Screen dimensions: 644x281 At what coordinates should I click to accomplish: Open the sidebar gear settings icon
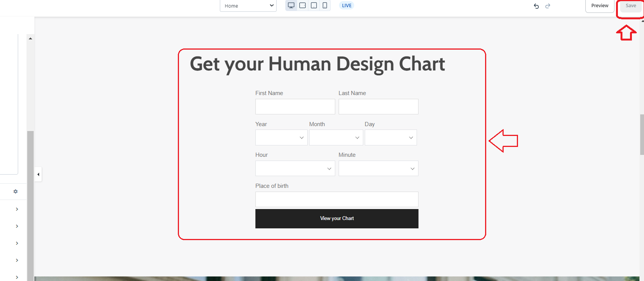coord(16,191)
